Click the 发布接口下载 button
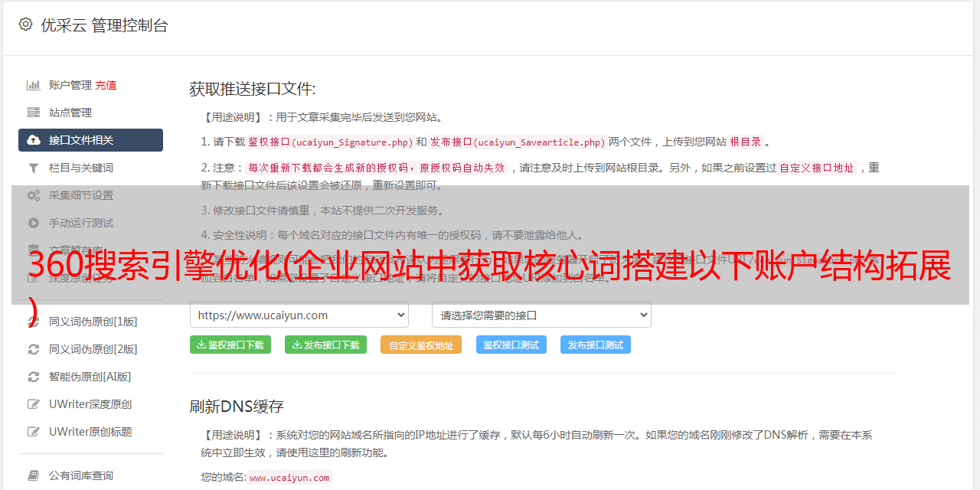This screenshot has width=980, height=490. coord(326,345)
